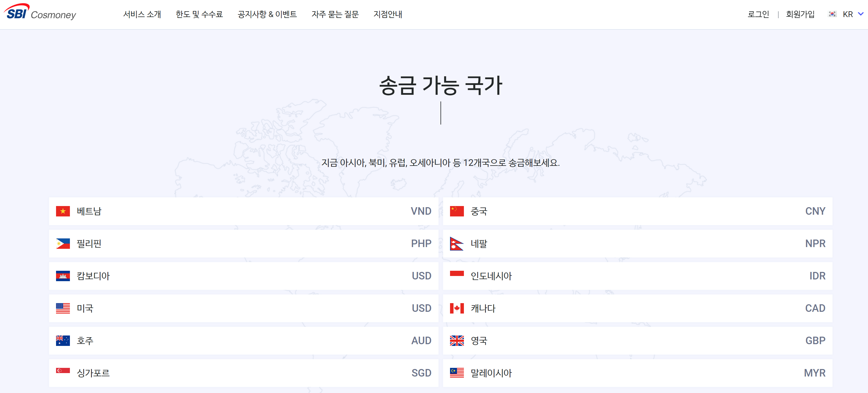868x393 pixels.
Task: Click the Cambodia flag icon
Action: pyautogui.click(x=63, y=276)
